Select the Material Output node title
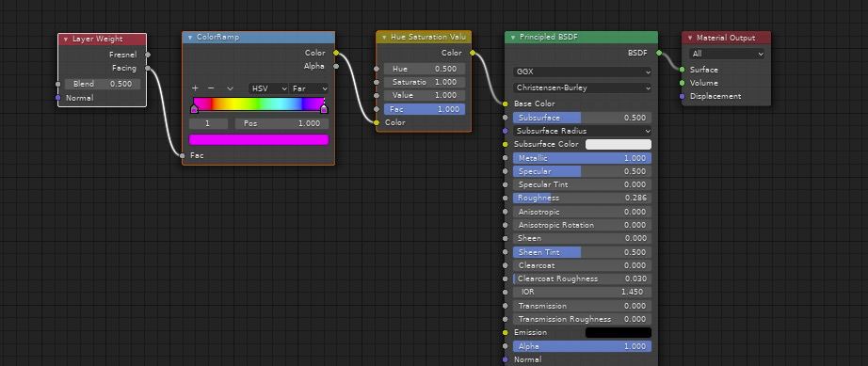 [x=726, y=39]
